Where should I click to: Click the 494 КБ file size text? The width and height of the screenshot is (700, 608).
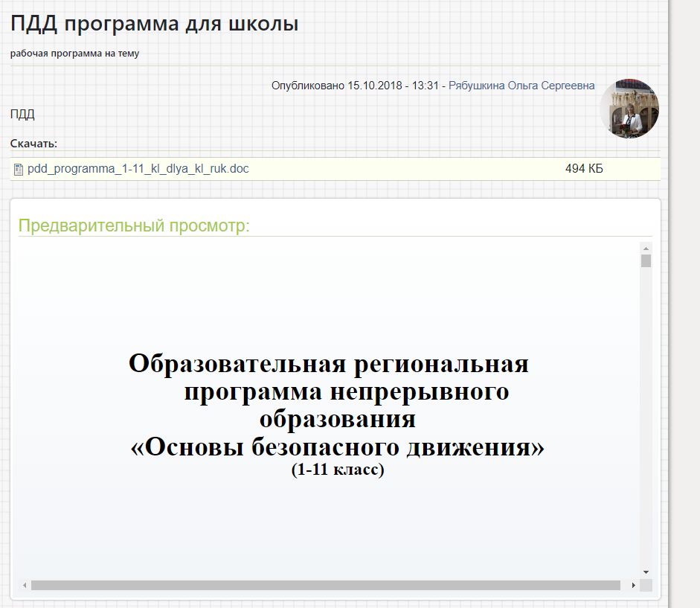(584, 168)
